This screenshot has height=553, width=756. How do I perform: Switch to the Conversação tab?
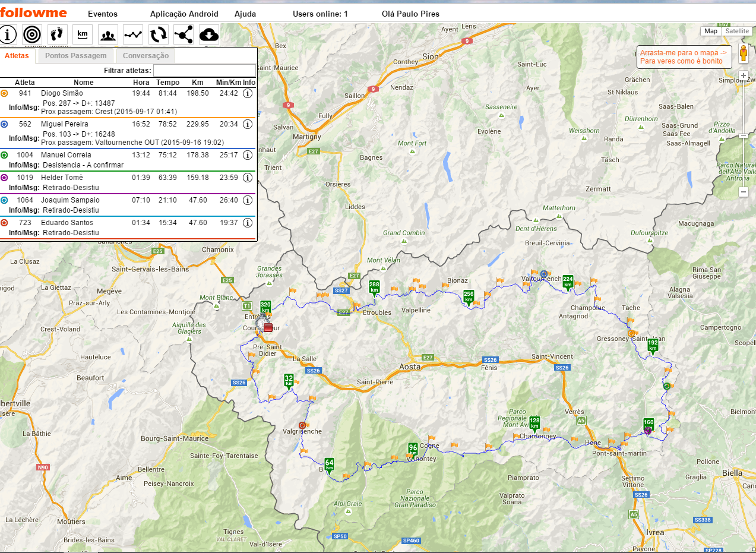[x=145, y=56]
